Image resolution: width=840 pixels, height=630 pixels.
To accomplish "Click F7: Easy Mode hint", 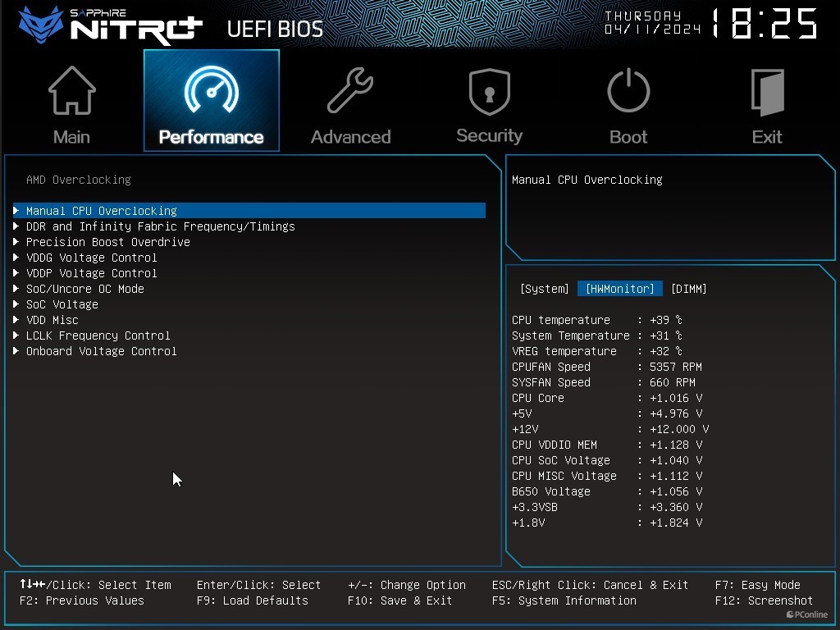I will (x=757, y=585).
